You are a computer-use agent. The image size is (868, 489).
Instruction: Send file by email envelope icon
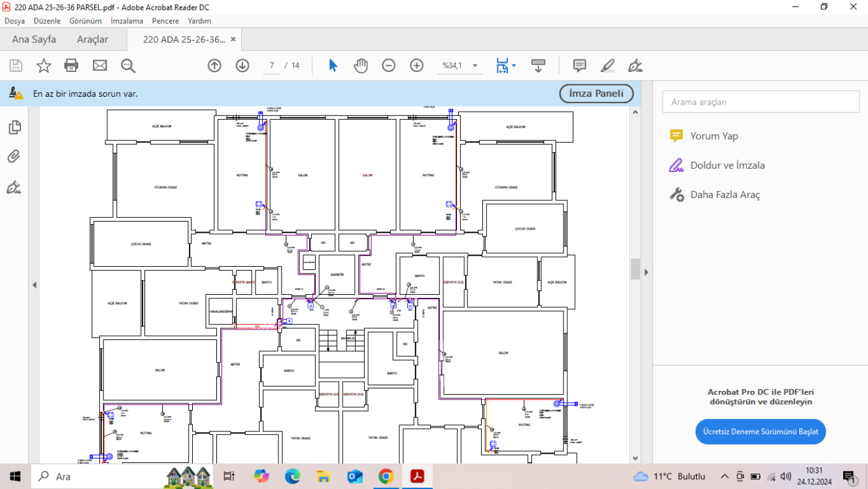click(100, 65)
